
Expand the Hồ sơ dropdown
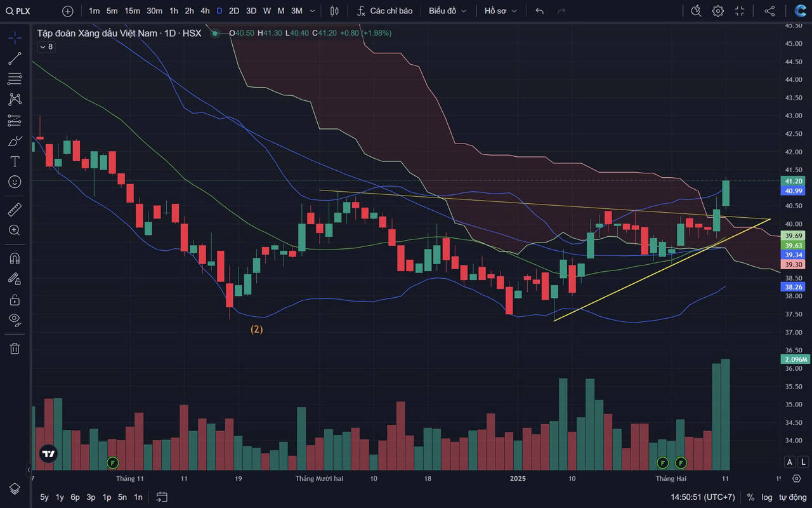point(500,11)
